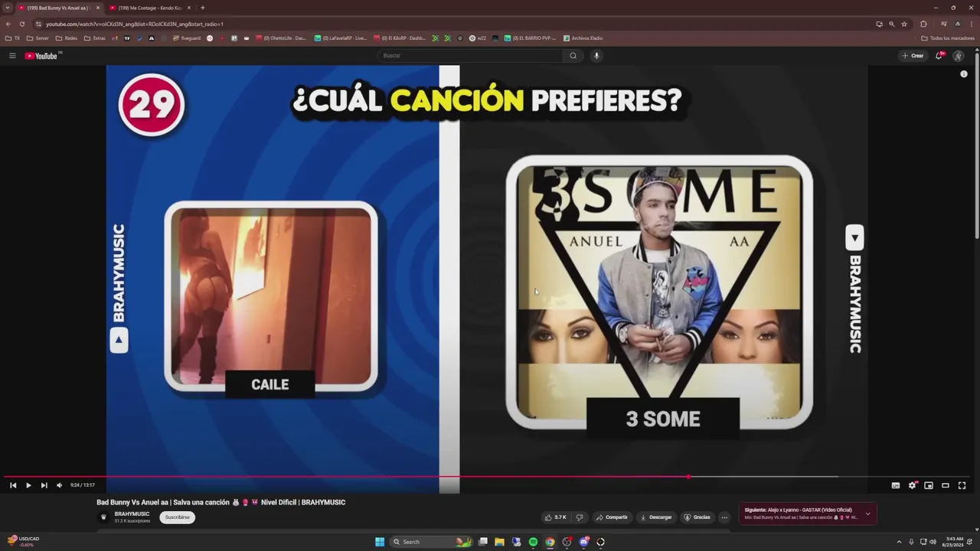Image resolution: width=980 pixels, height=551 pixels.
Task: Click the browser address bar URL
Action: (135, 24)
